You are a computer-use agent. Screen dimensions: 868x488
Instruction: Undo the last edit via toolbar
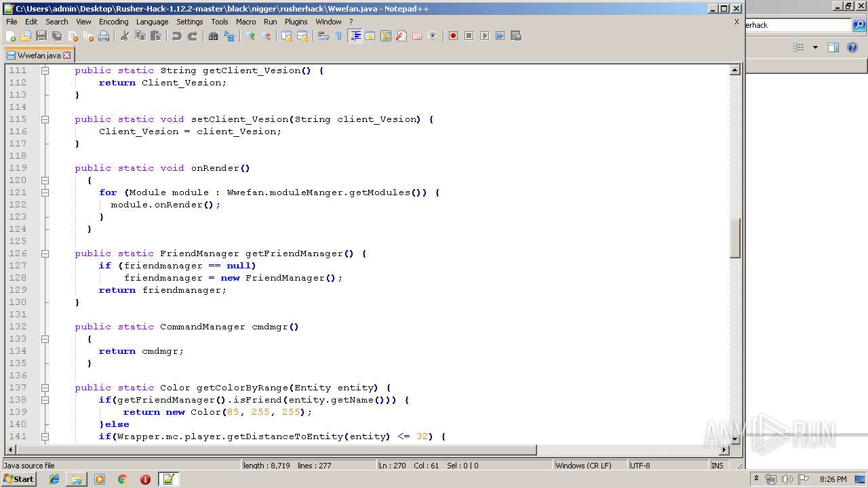[176, 36]
